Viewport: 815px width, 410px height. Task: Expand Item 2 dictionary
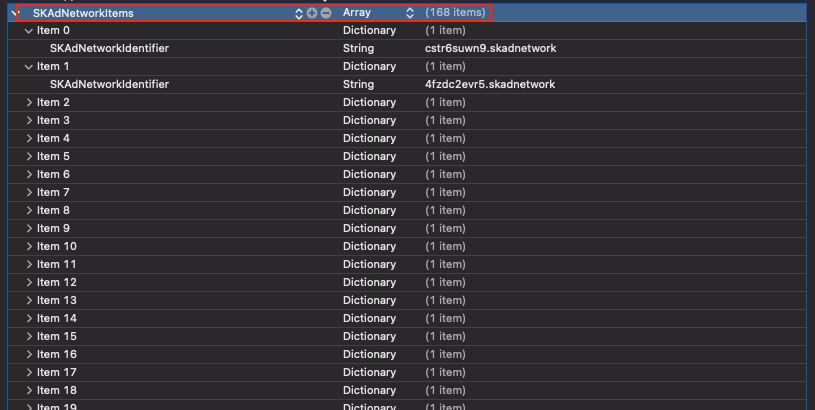28,103
